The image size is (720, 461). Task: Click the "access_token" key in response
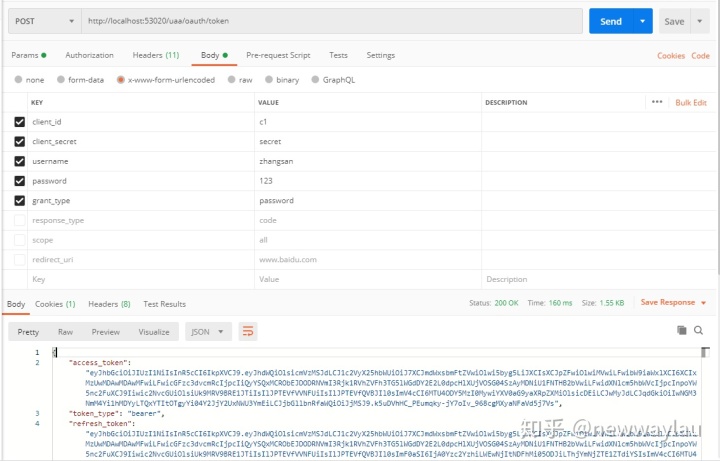point(97,362)
